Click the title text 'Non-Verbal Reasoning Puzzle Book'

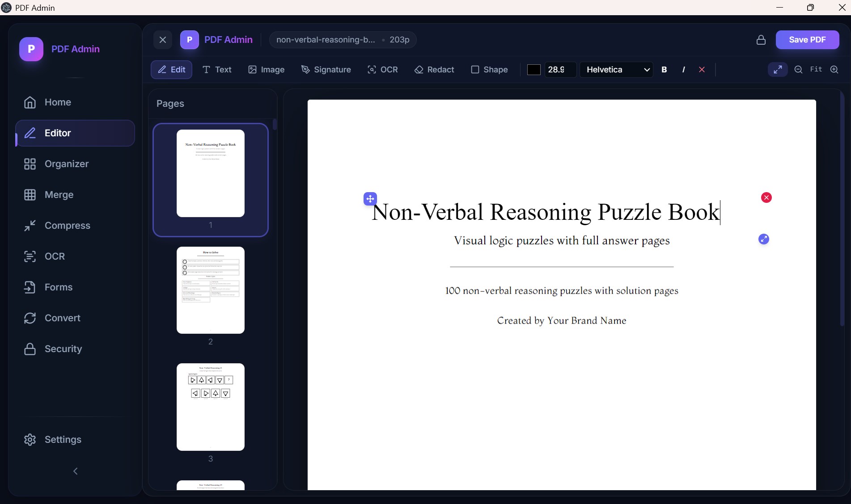click(x=546, y=212)
